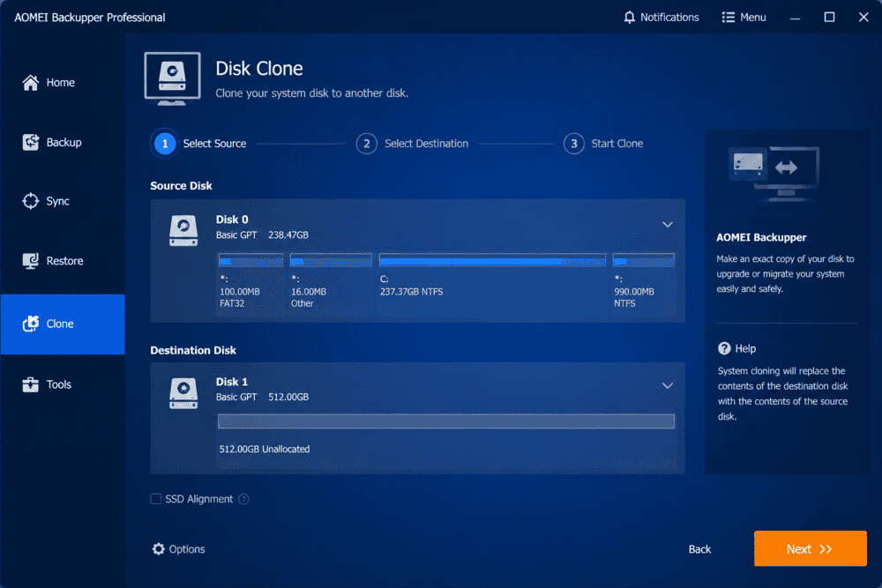Open Restore via its sidebar icon
The width and height of the screenshot is (882, 588).
[30, 260]
